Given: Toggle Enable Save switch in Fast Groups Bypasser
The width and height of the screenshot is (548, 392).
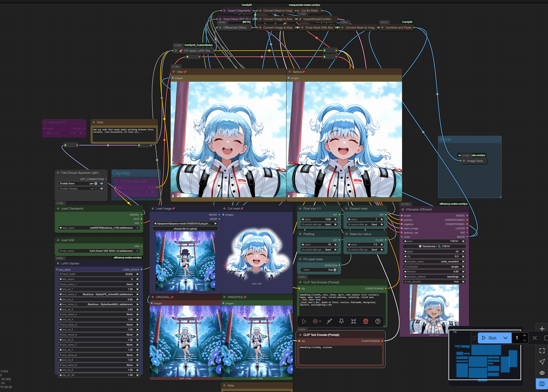Looking at the screenshot, I should click(x=96, y=183).
